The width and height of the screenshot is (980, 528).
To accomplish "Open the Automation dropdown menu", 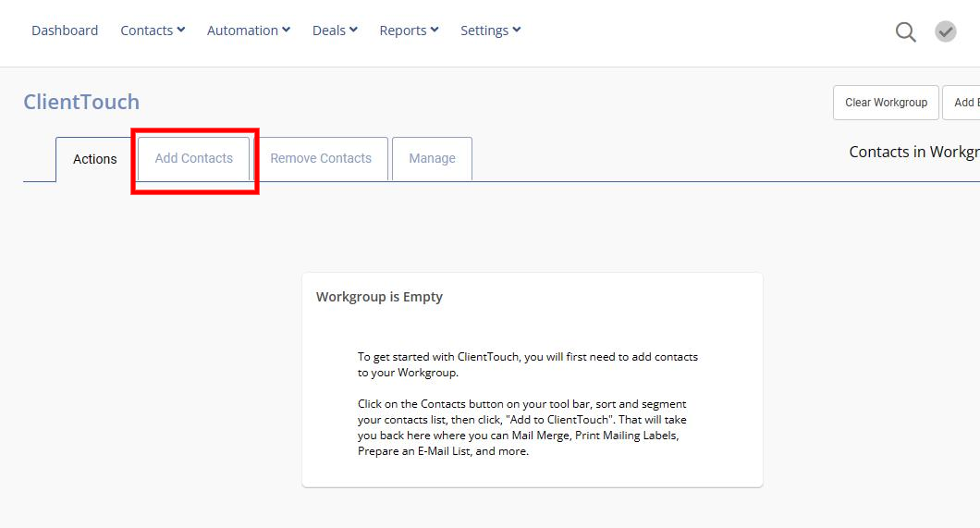I will coord(248,30).
